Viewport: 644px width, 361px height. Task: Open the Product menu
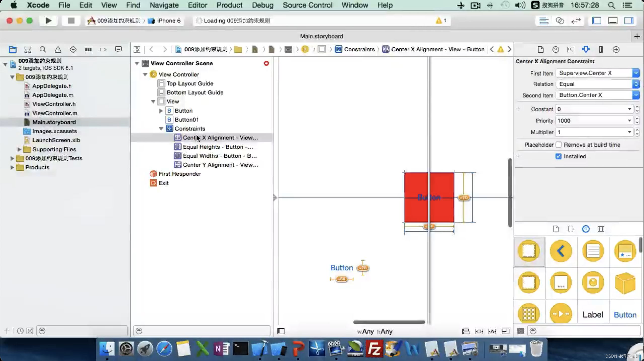point(229,5)
